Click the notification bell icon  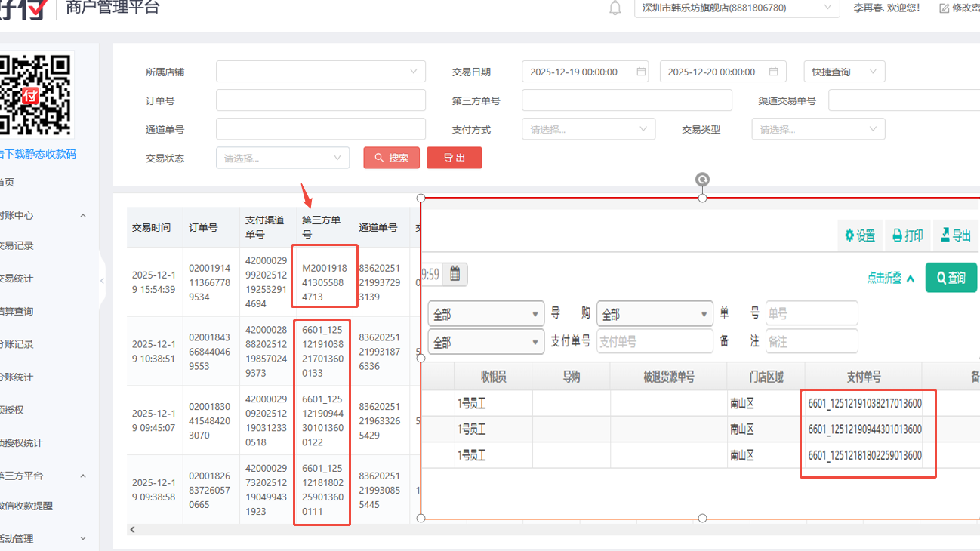[x=615, y=8]
